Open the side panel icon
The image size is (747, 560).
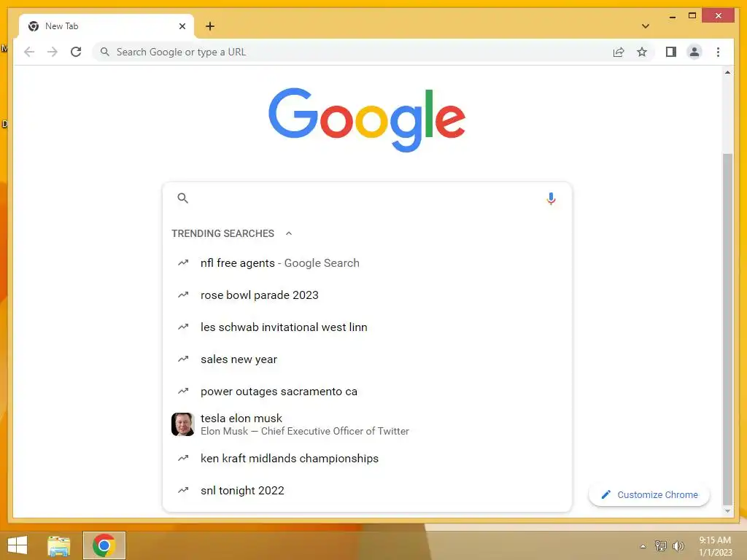[x=671, y=52]
